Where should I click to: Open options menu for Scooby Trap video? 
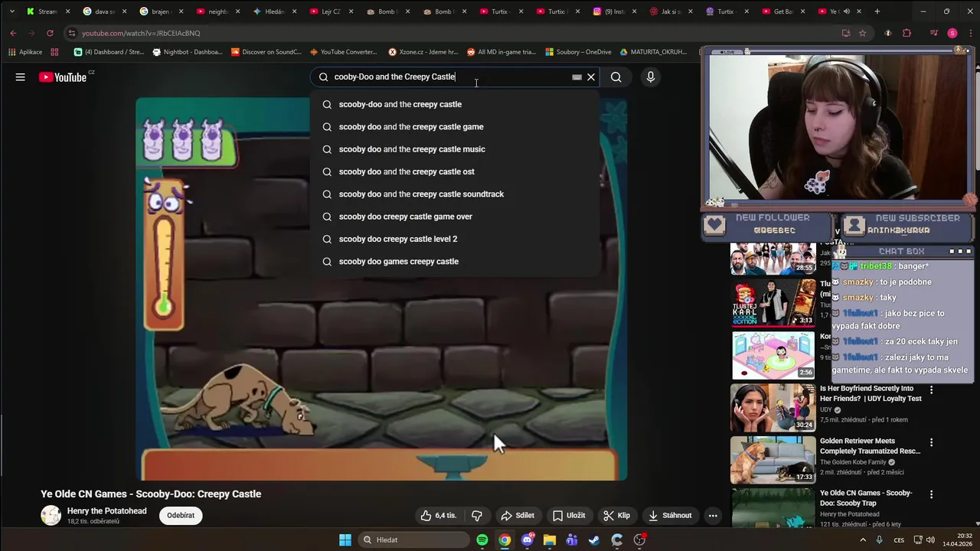click(x=931, y=494)
